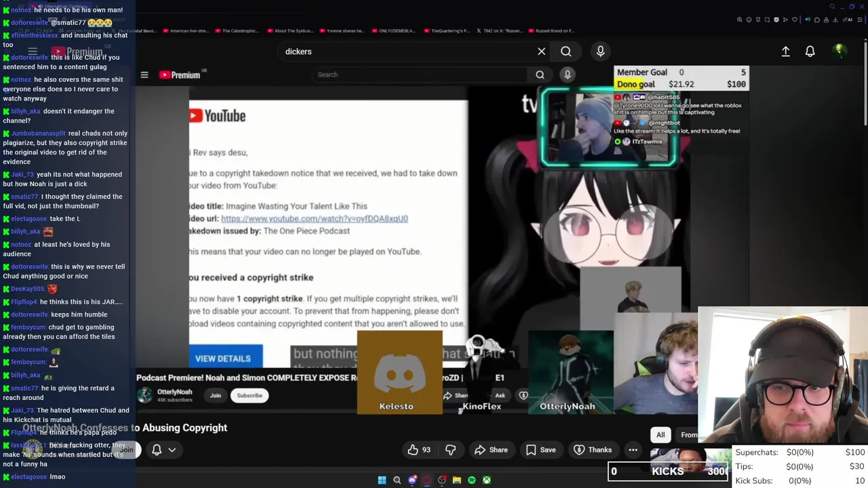Open 'The Catastrophic...' bookmark tab
Viewport: 868px width, 488px height.
click(237, 30)
